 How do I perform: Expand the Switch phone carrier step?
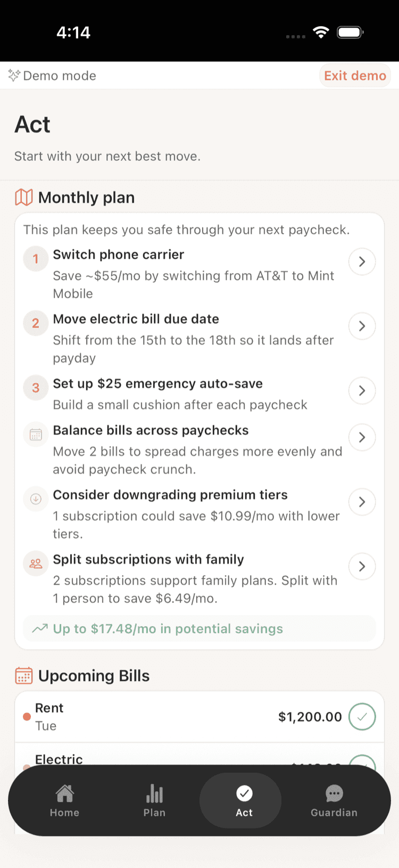coord(362,261)
